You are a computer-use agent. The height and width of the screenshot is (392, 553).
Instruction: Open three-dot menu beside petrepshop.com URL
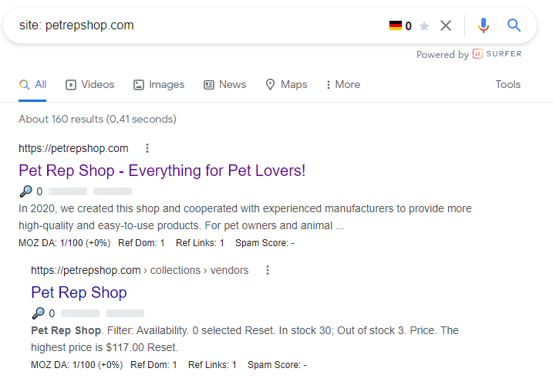click(147, 148)
